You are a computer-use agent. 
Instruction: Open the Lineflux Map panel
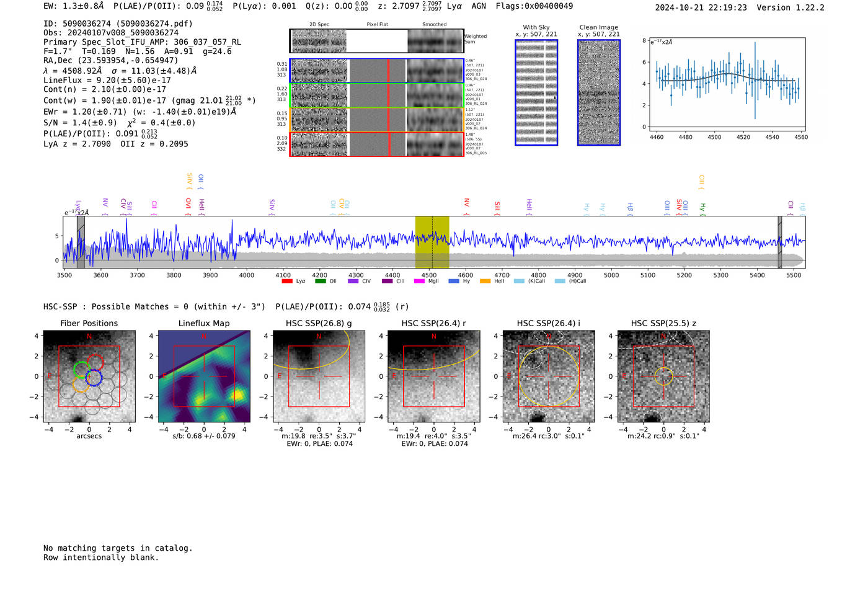click(204, 376)
